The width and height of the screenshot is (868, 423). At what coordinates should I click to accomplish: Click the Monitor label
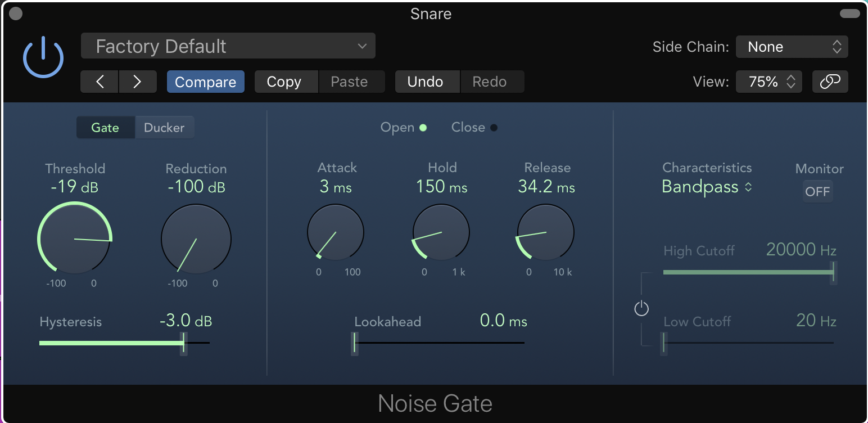pos(820,169)
